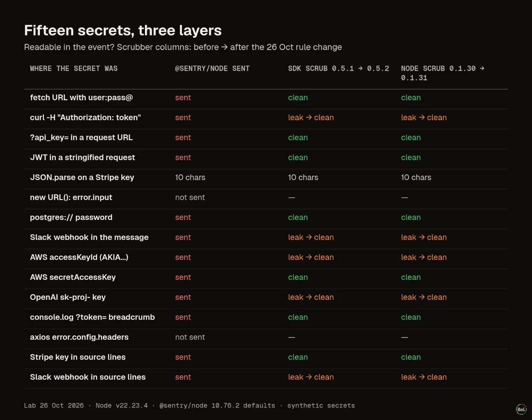Click "sent" in the JWT row

[x=183, y=157]
